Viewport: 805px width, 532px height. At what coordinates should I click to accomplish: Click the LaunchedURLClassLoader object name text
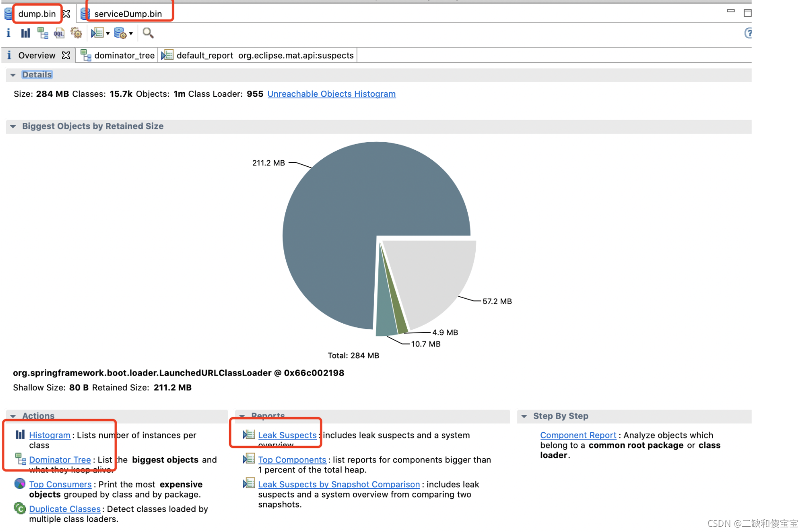[179, 373]
